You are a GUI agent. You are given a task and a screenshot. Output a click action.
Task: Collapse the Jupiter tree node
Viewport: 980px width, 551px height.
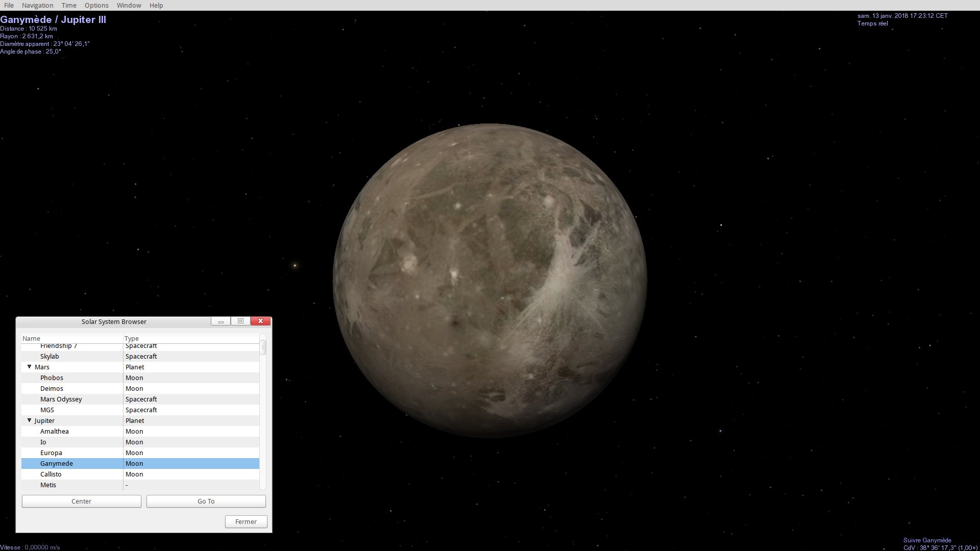[x=29, y=420]
